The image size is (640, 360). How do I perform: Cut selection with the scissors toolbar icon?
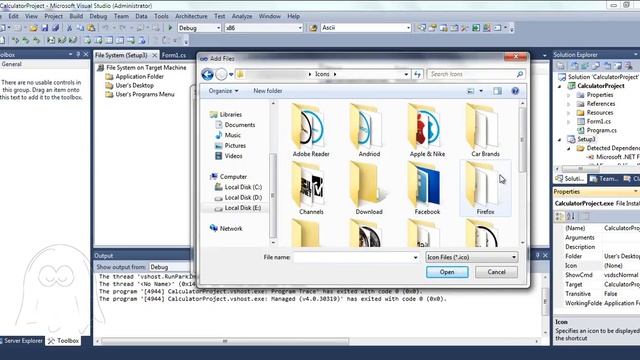pyautogui.click(x=69, y=28)
